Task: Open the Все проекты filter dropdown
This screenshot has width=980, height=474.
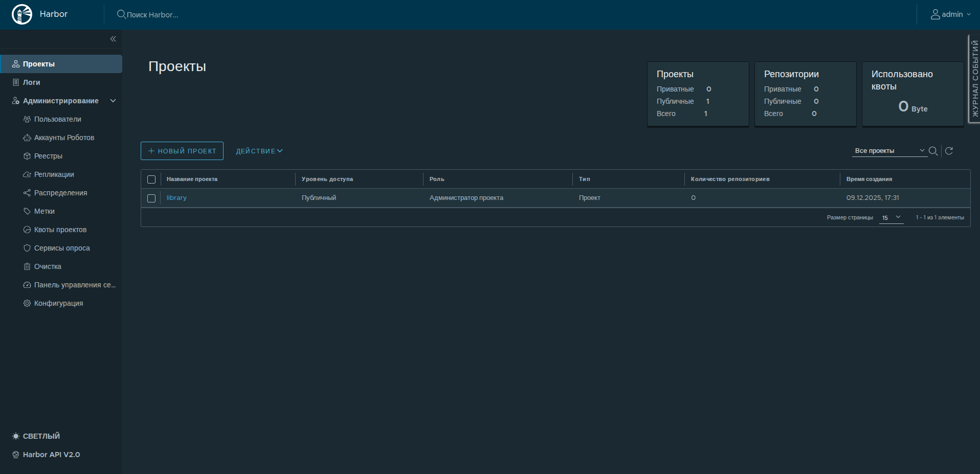Action: click(x=889, y=151)
